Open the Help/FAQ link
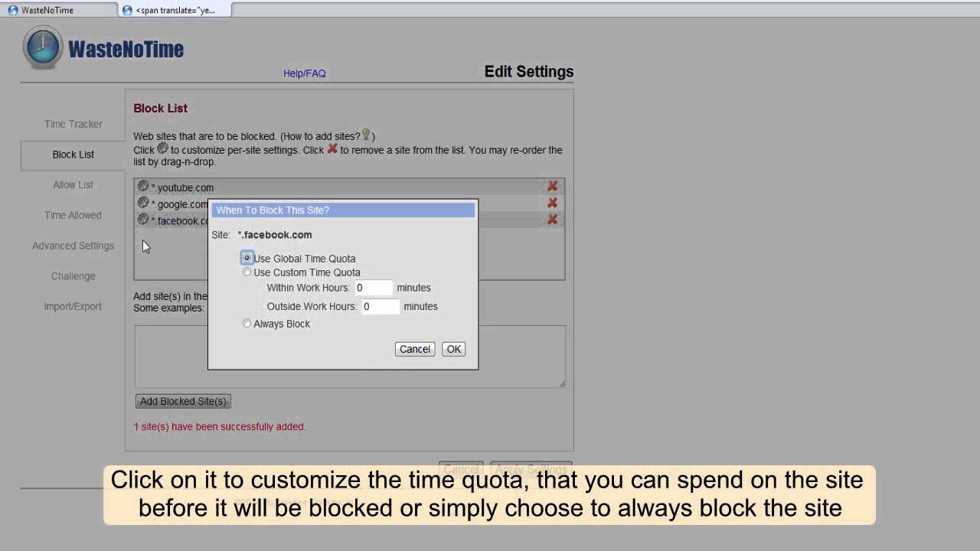 305,73
